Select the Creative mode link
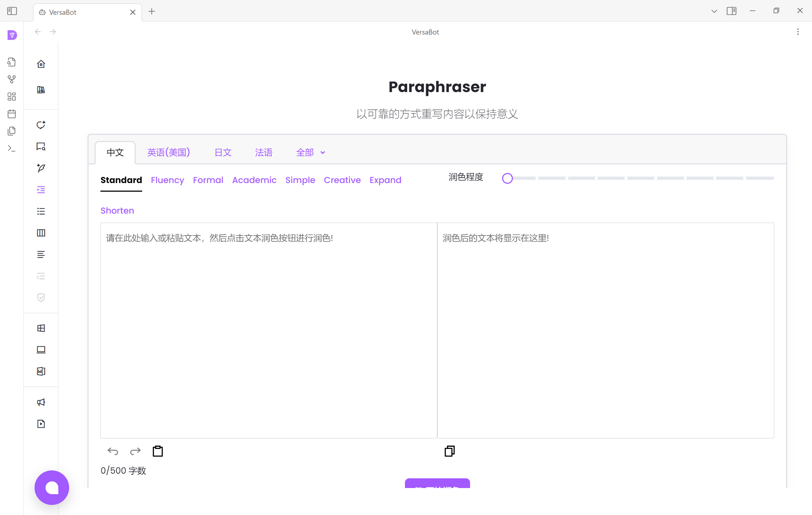Viewport: 812px width, 515px height. (x=342, y=180)
